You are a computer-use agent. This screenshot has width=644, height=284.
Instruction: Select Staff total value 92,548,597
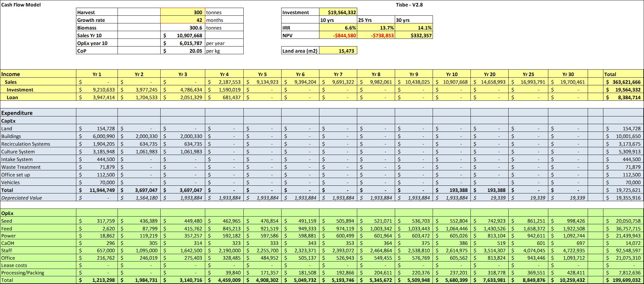click(623, 250)
